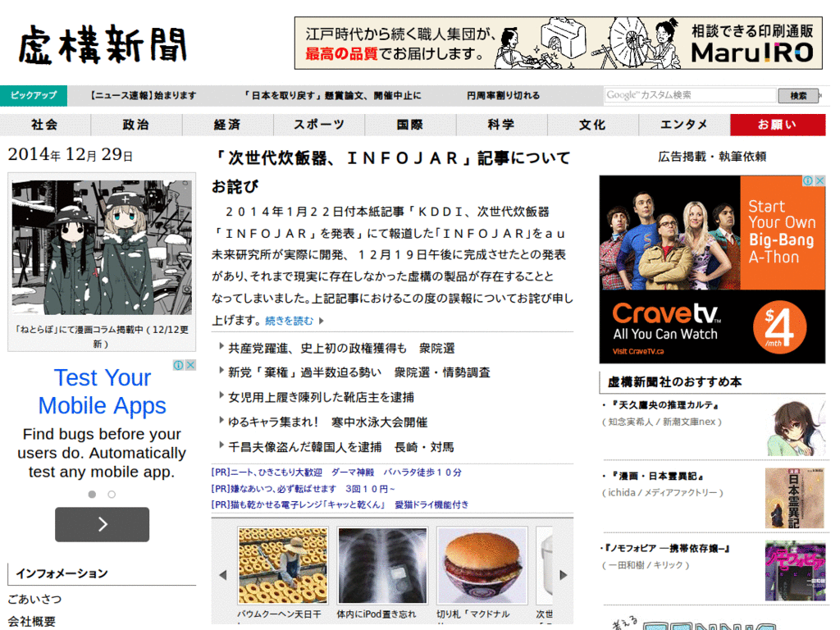
Task: Click 天久鷹央 book cover image
Action: (795, 428)
